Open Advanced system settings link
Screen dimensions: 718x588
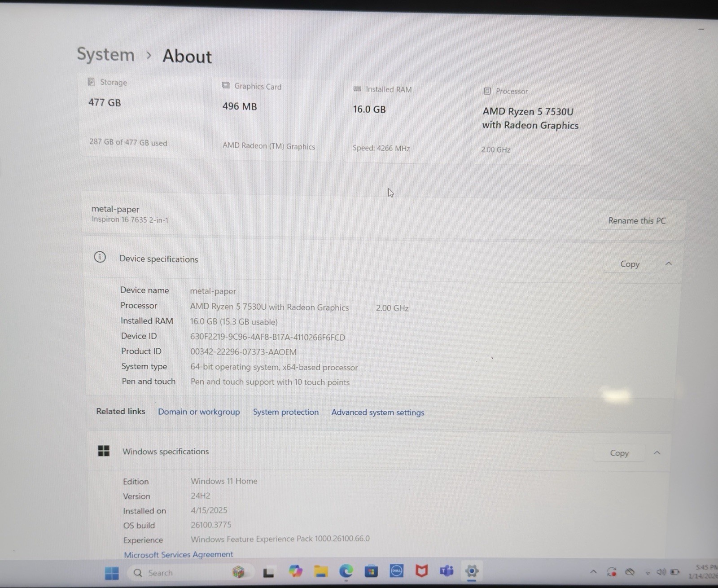pyautogui.click(x=378, y=412)
